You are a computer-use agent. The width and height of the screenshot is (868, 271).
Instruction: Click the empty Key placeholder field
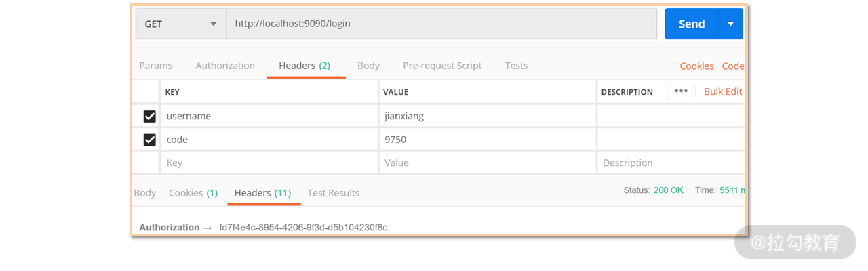(269, 163)
